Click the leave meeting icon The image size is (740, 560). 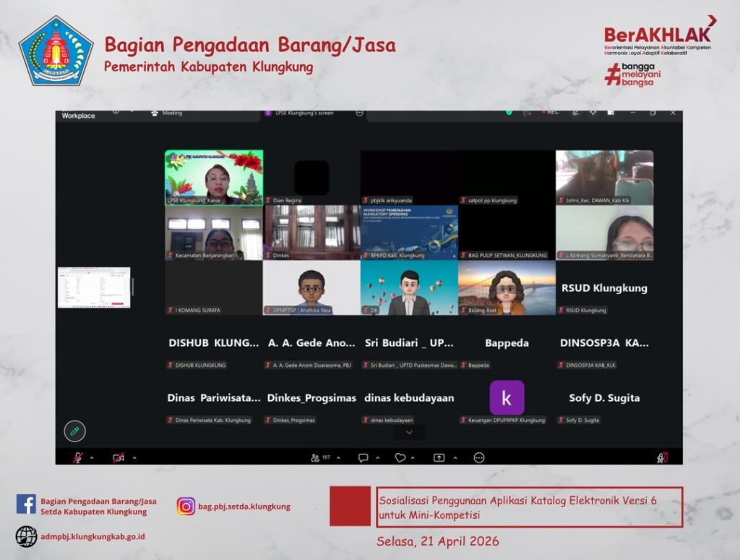[x=661, y=457]
